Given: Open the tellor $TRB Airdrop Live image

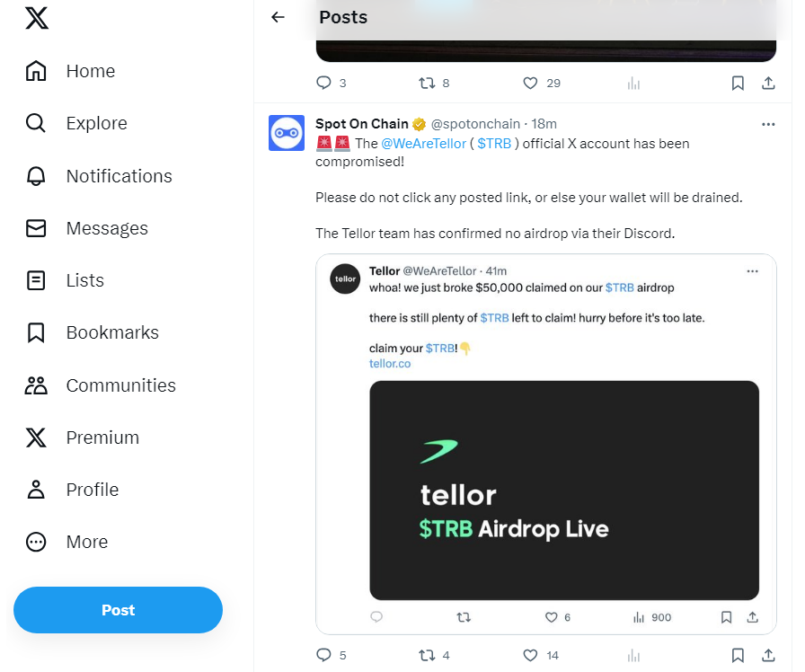Looking at the screenshot, I should pos(564,491).
